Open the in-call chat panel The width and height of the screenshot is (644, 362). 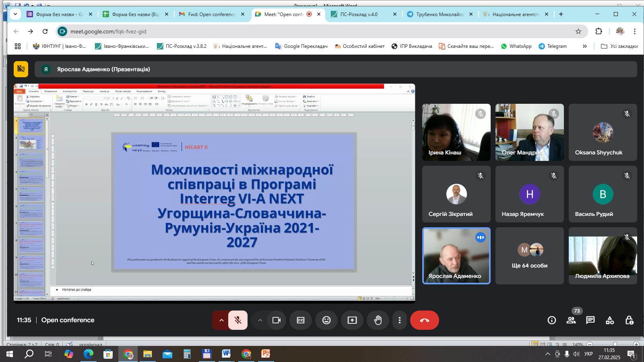pos(590,320)
